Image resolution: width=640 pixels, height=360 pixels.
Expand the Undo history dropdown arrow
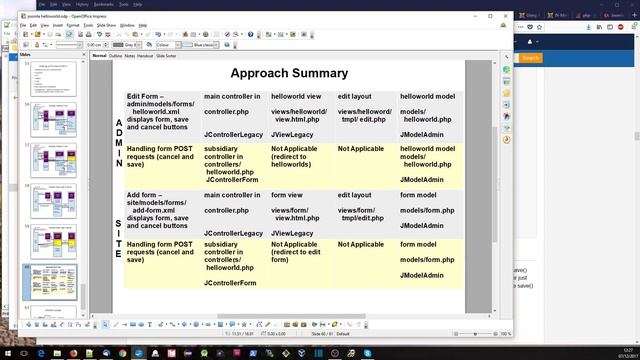[164, 35]
